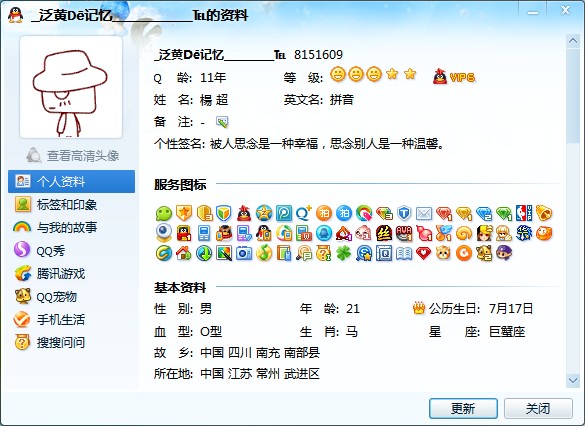This screenshot has width=585, height=426.
Task: Click the 更新 button
Action: [x=463, y=408]
